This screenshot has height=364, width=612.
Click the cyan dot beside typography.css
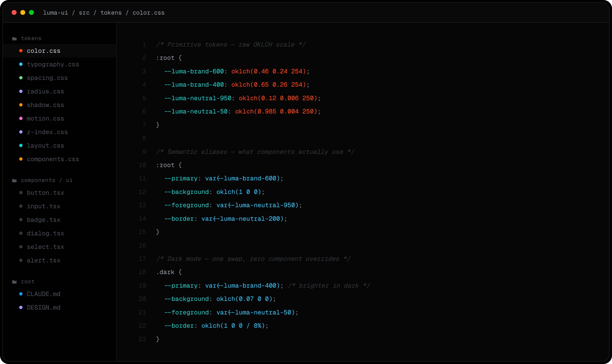coord(21,64)
